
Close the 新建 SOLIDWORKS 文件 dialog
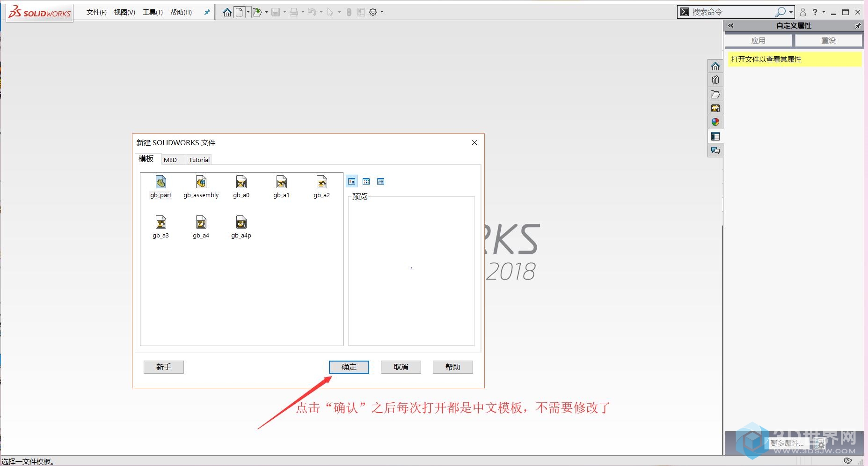pyautogui.click(x=474, y=142)
